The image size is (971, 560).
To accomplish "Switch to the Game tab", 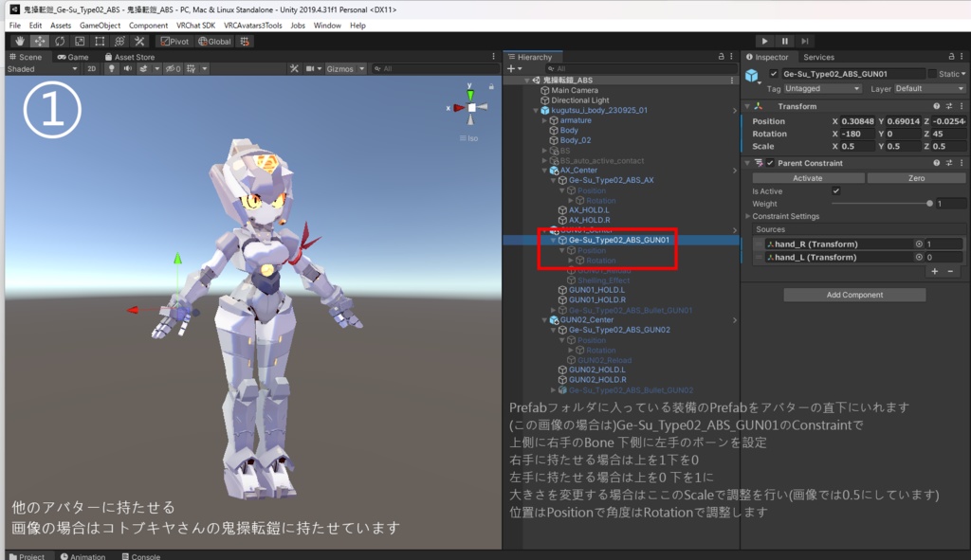I will 73,56.
